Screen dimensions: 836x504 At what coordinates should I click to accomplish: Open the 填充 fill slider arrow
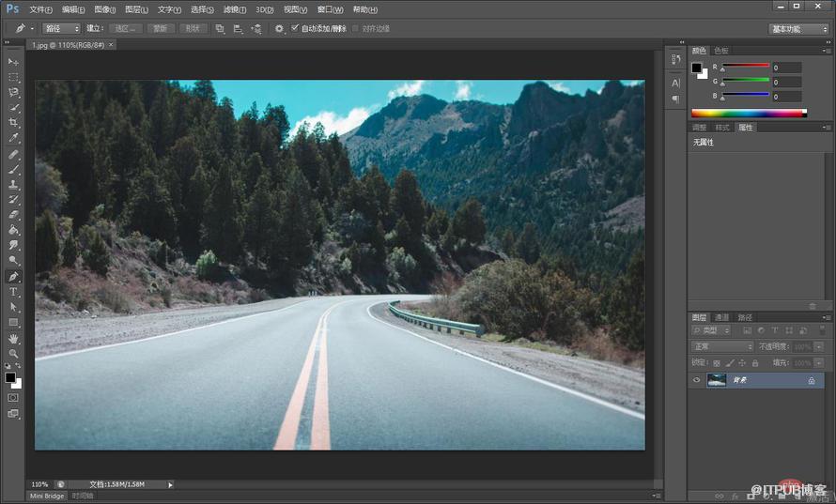819,363
